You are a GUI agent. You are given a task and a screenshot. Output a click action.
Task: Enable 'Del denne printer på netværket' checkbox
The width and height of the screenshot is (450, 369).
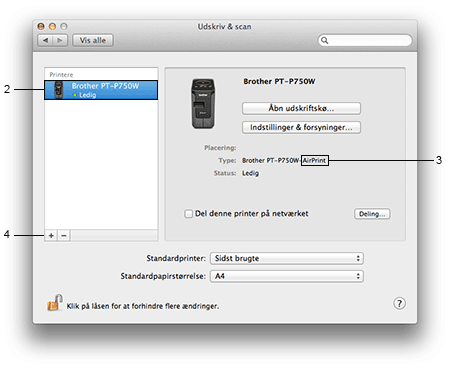(x=188, y=214)
